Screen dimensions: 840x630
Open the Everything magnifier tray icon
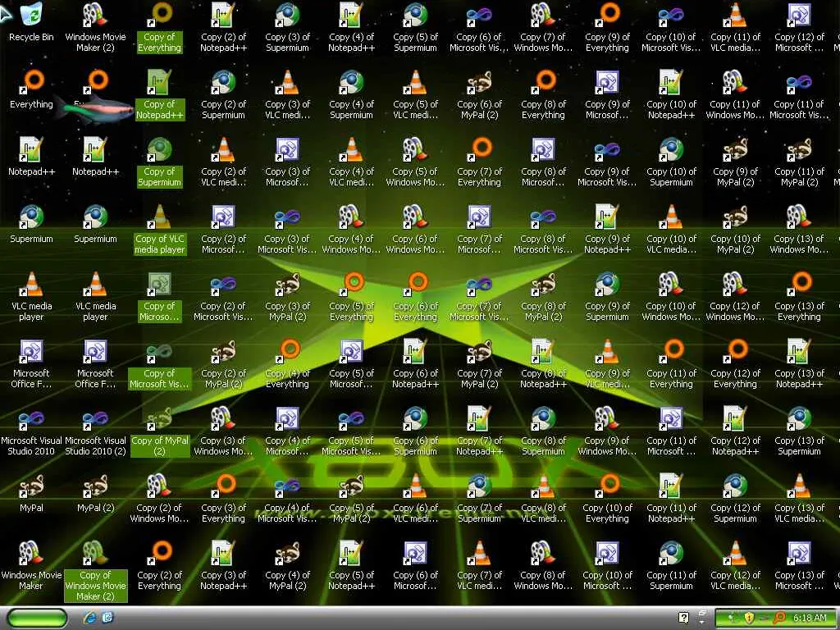tap(779, 618)
